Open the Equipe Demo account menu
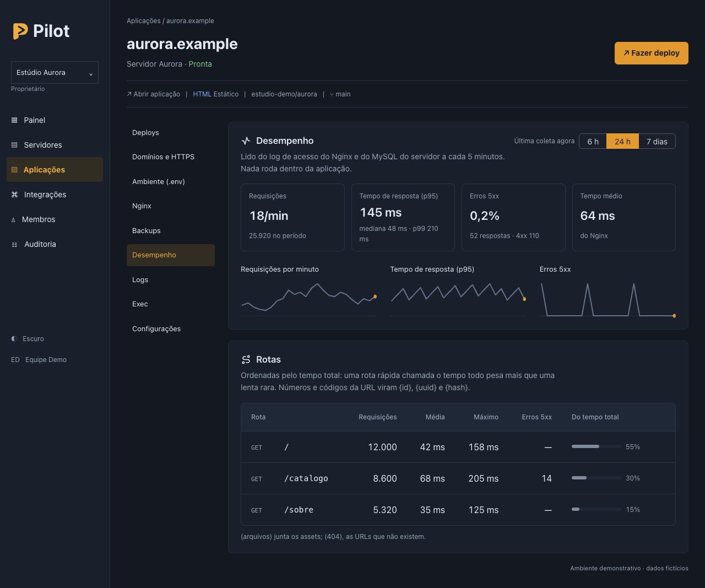The height and width of the screenshot is (588, 705). (x=39, y=360)
